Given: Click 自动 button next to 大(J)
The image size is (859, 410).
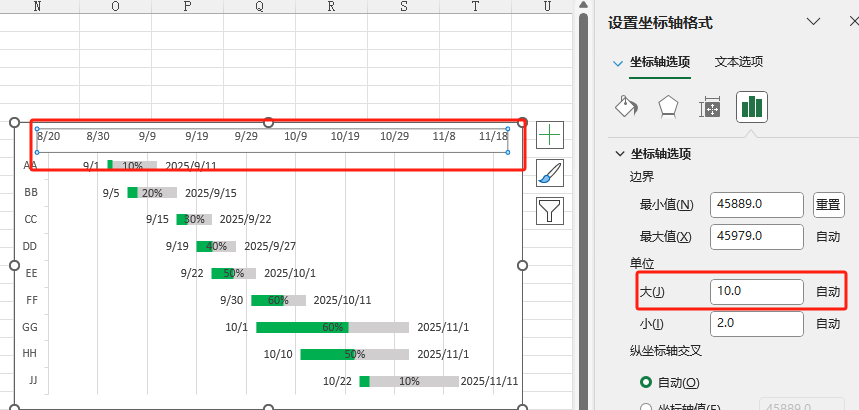Looking at the screenshot, I should pos(828,292).
